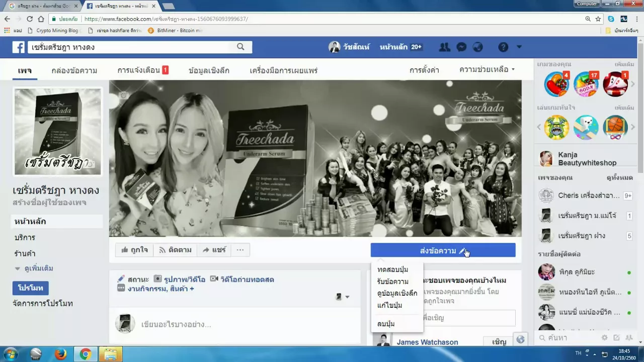644x362 pixels.
Task: Click the แชร์ share button
Action: click(x=214, y=250)
